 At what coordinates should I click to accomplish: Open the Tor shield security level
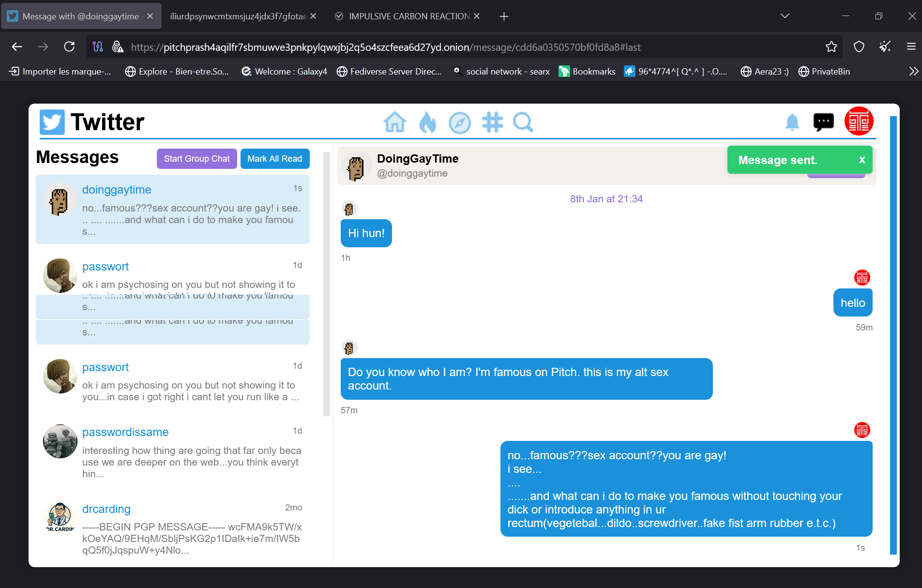coord(859,46)
